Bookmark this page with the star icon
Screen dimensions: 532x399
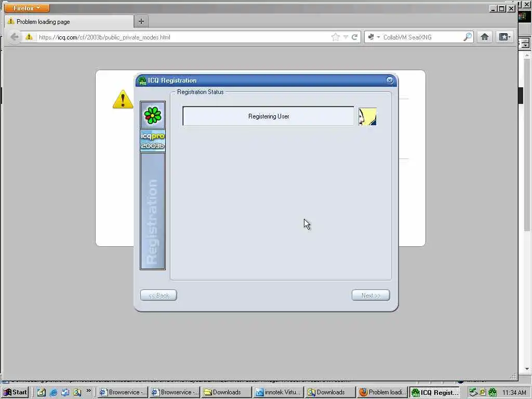[x=335, y=37]
